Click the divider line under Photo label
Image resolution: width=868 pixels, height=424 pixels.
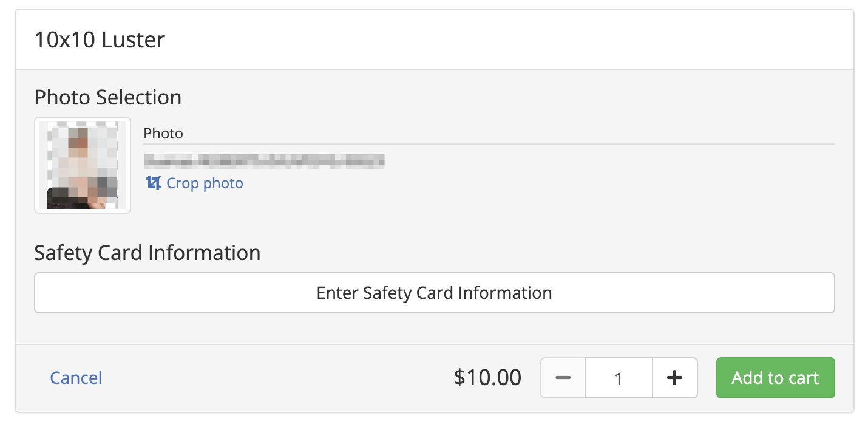tap(489, 144)
